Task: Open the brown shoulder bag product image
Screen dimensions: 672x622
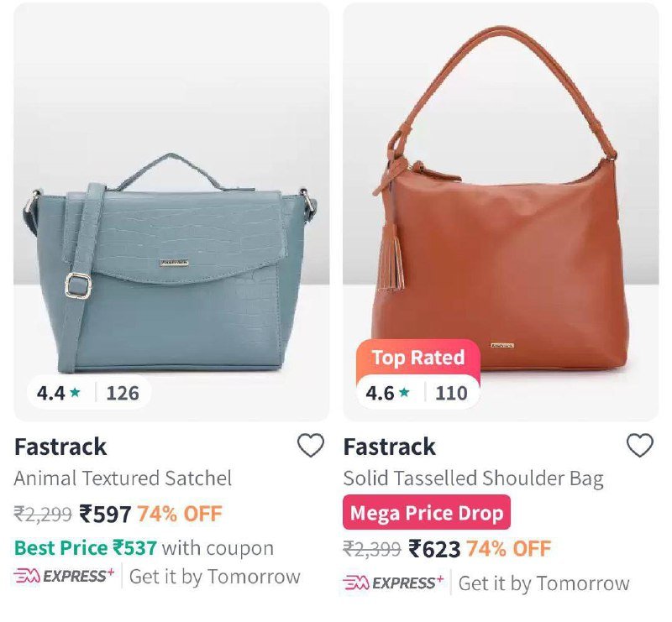Action: pyautogui.click(x=501, y=212)
